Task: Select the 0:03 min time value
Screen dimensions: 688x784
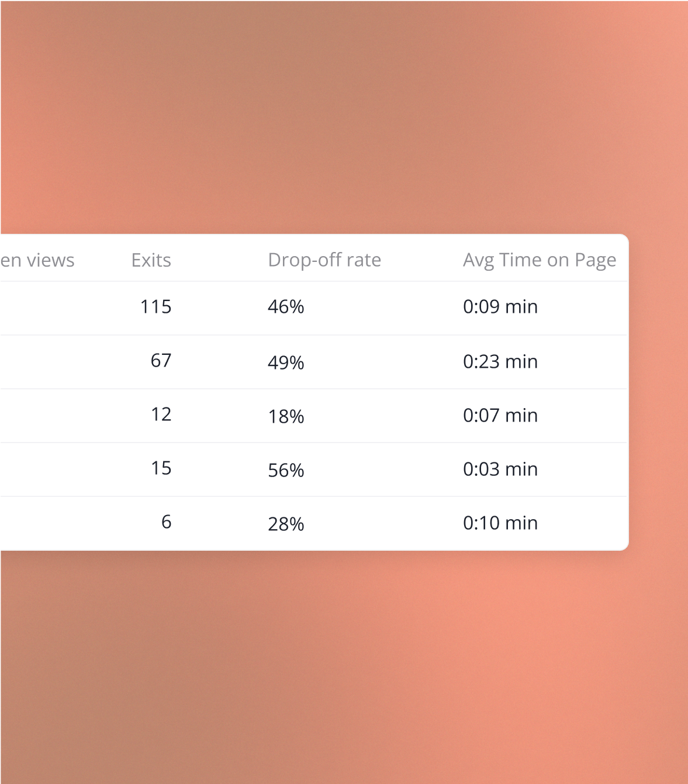Action: click(x=500, y=469)
